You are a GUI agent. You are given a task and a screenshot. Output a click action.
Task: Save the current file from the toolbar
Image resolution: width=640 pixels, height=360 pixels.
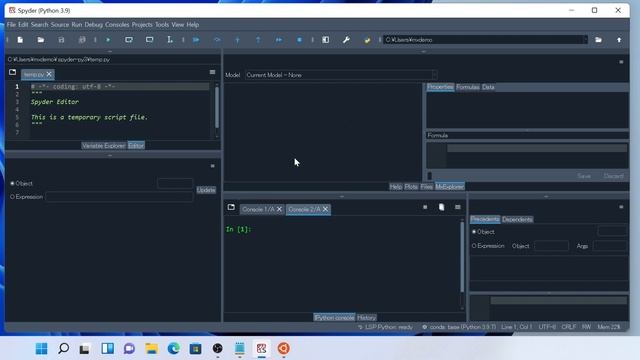click(61, 40)
